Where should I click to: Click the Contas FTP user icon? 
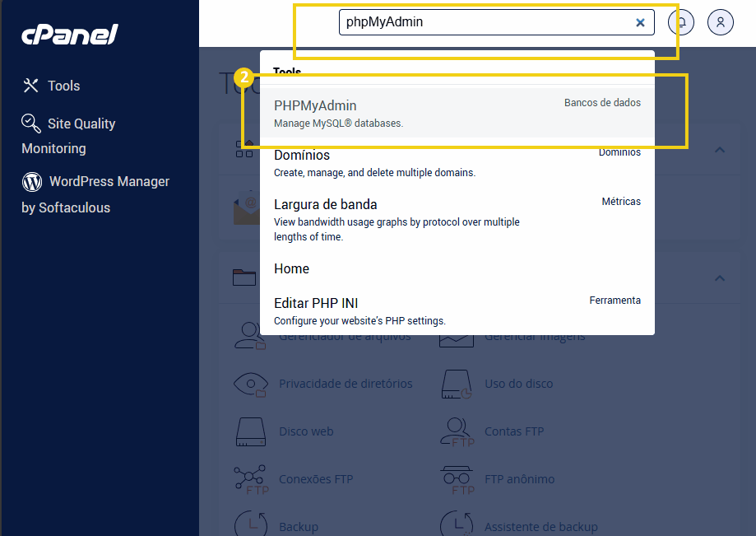[x=457, y=431]
